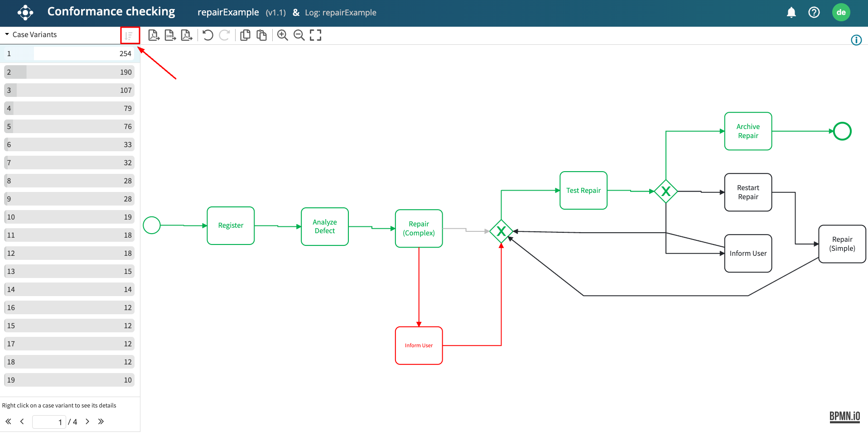Collapse the Case Variants panel
This screenshot has height=436, width=868.
(7, 34)
